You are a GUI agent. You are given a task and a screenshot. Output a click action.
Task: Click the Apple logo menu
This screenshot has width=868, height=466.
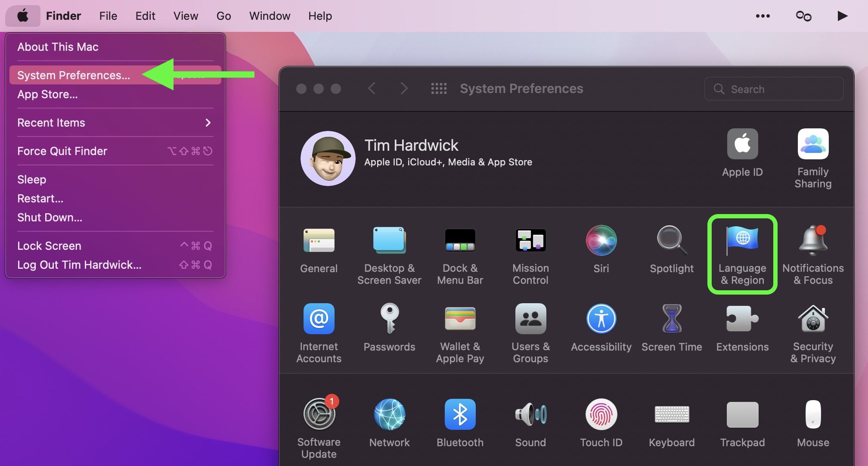click(23, 16)
